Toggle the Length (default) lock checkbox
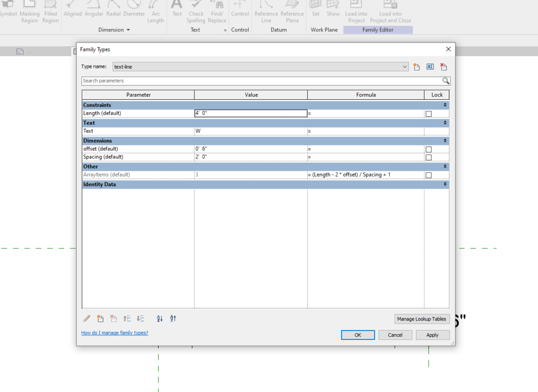Viewport: 538px width, 392px height. 429,114
